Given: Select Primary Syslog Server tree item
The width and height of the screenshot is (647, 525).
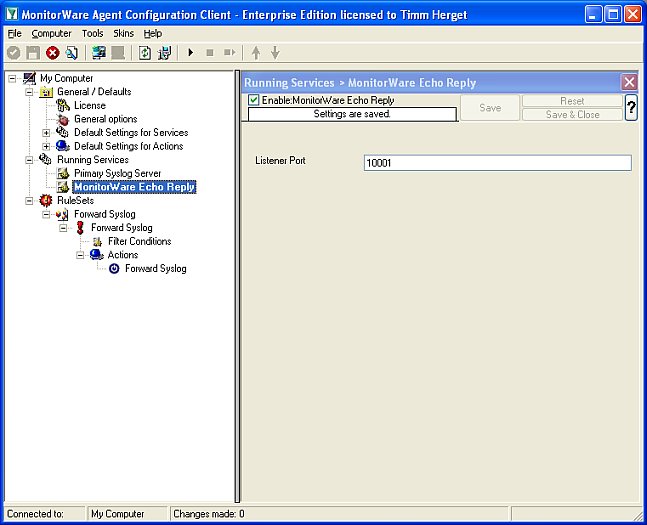Looking at the screenshot, I should 118,173.
